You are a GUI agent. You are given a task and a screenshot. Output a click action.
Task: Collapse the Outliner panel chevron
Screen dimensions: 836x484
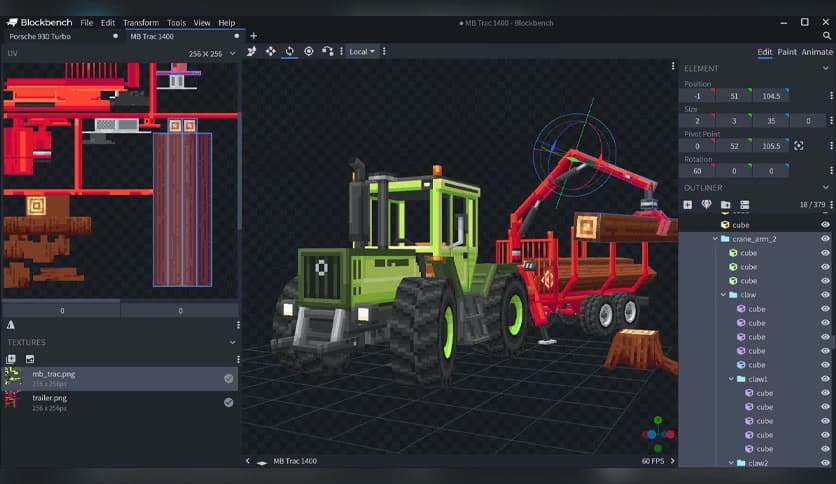825,188
